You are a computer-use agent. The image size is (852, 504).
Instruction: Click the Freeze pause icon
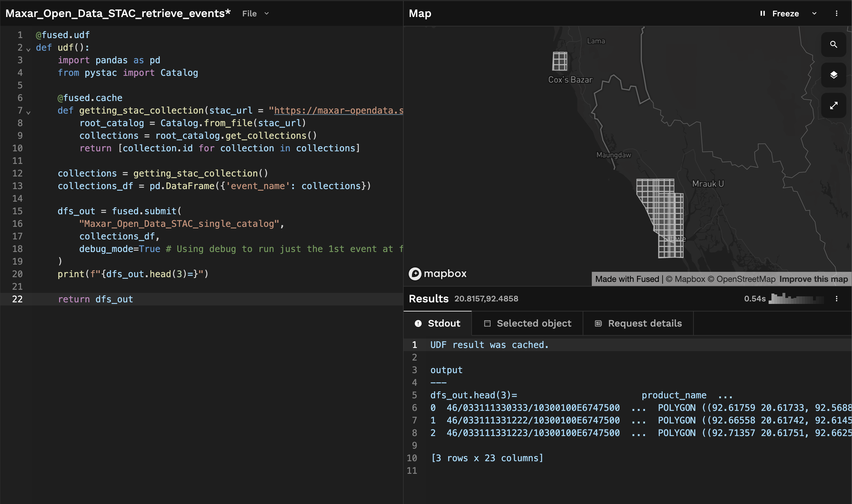pos(762,14)
